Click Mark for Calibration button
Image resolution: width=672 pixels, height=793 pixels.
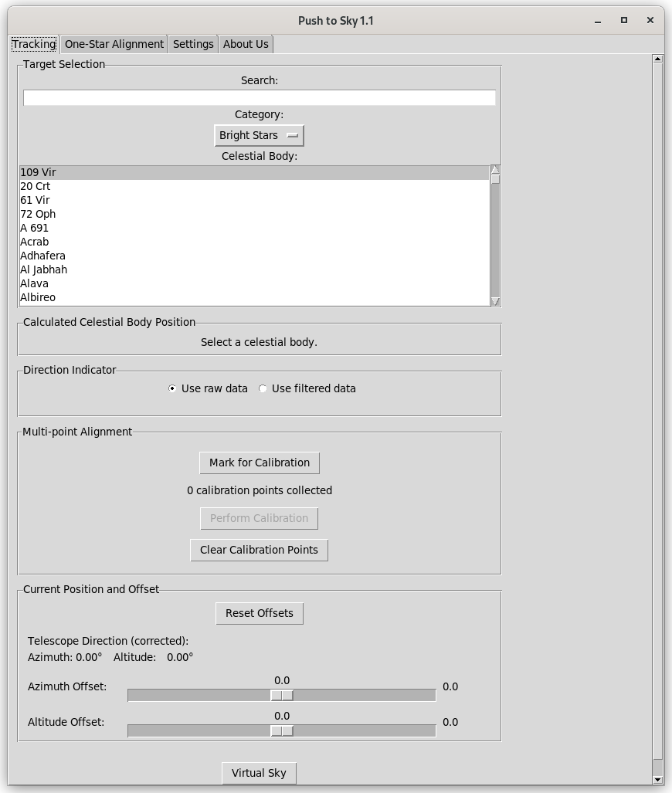point(260,463)
